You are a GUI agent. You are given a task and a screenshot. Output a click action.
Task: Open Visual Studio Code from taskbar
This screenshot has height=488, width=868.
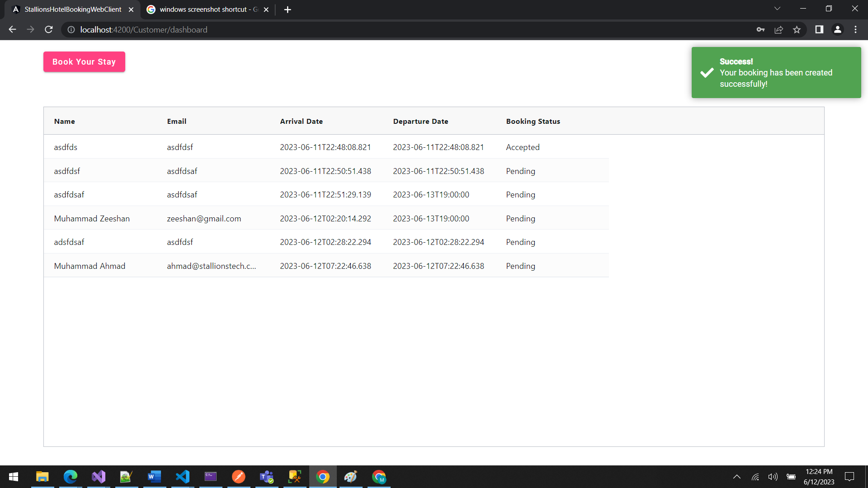coord(183,477)
